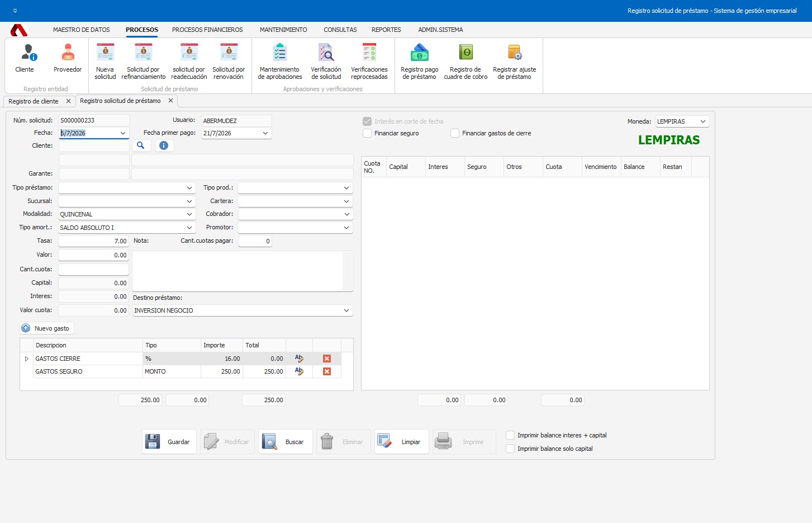
Task: Delete the GASTOS CIERRE row
Action: [327, 359]
